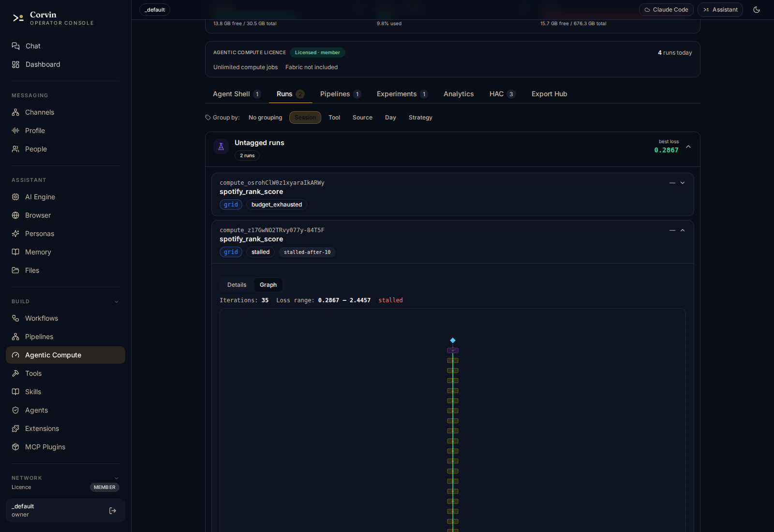This screenshot has height=532, width=774.
Task: Click the Channels sidebar icon
Action: click(x=15, y=112)
